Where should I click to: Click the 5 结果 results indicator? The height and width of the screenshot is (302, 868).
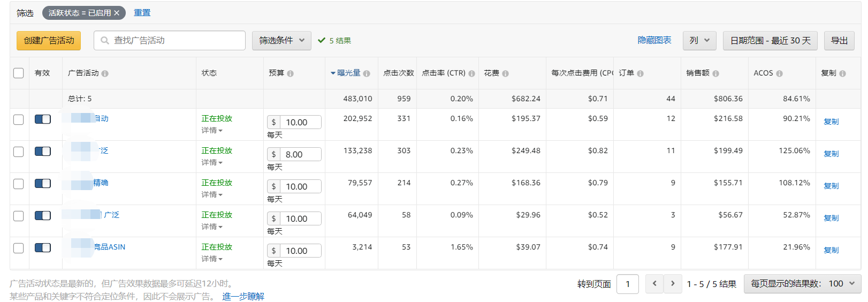(x=334, y=41)
